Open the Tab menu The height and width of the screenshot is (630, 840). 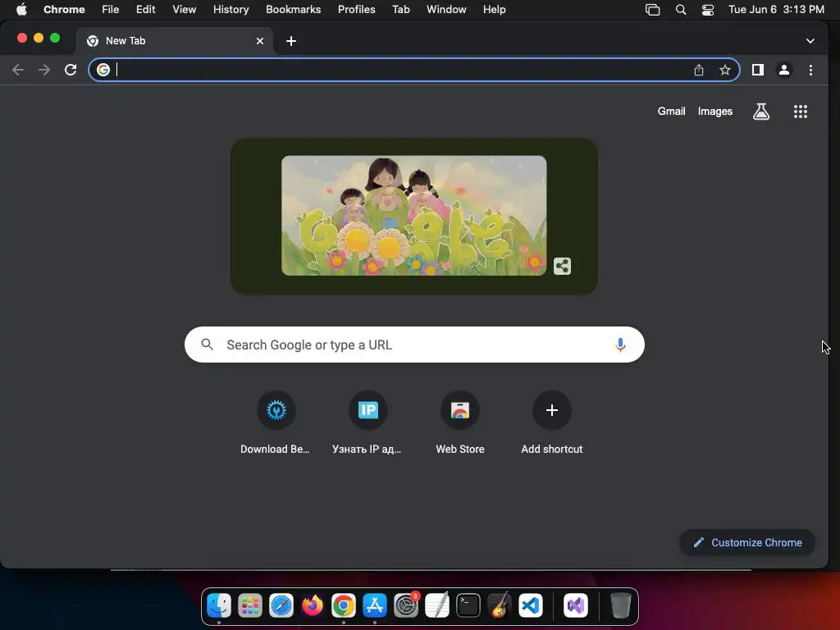click(400, 10)
